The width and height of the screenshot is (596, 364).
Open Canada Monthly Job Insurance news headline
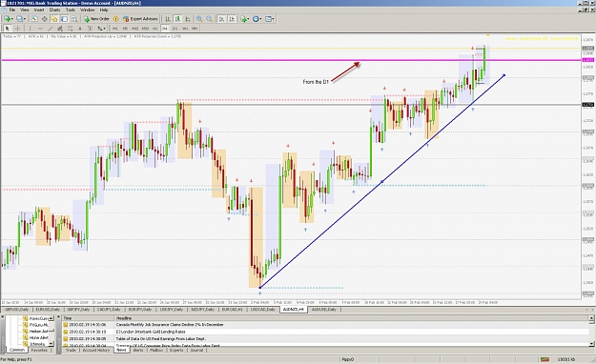click(170, 325)
